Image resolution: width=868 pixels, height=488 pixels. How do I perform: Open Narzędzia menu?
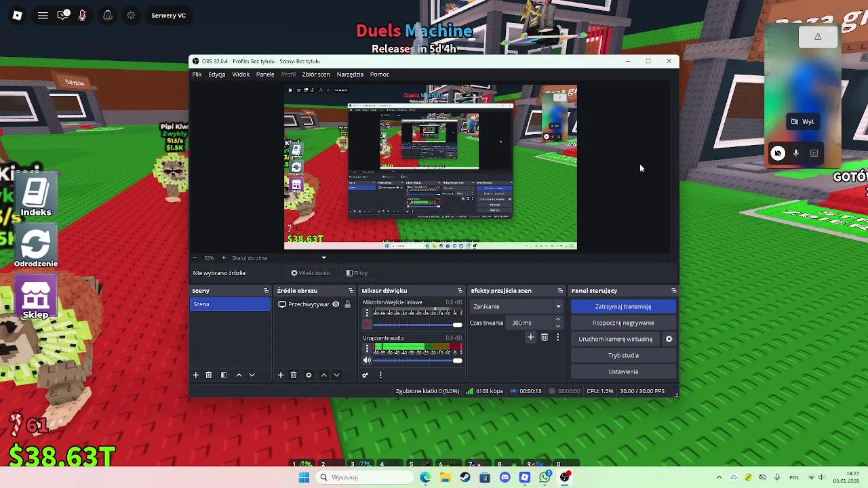coord(350,75)
